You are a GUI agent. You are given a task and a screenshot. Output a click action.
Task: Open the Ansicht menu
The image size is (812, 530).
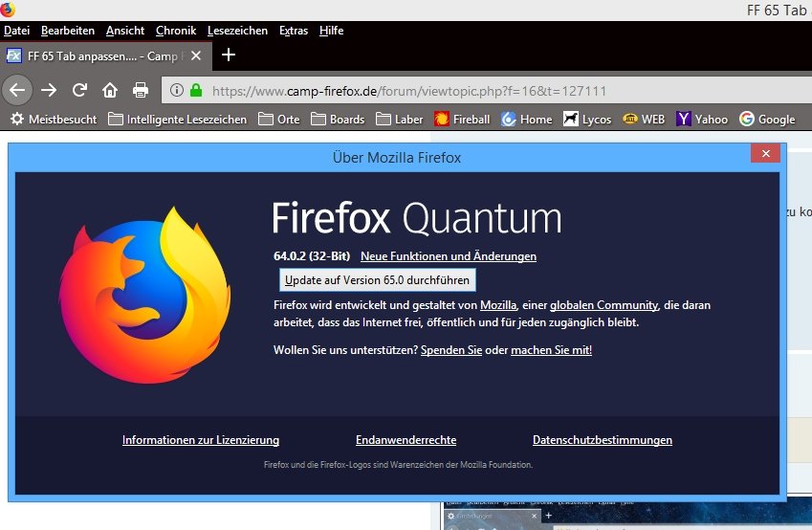tap(125, 31)
